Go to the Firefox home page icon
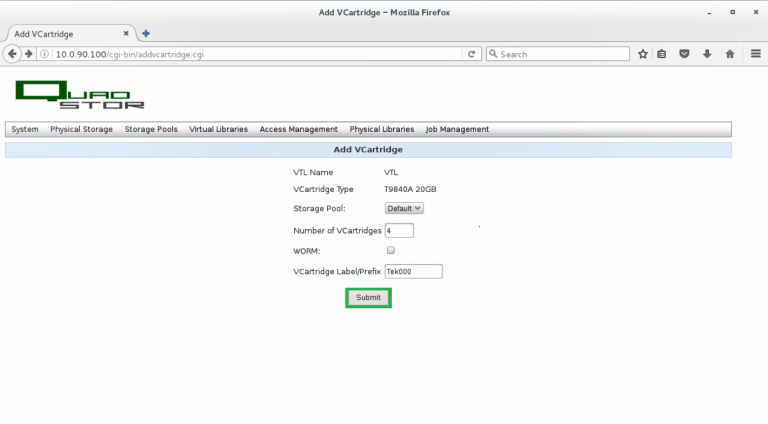The height and width of the screenshot is (424, 768). coord(730,54)
